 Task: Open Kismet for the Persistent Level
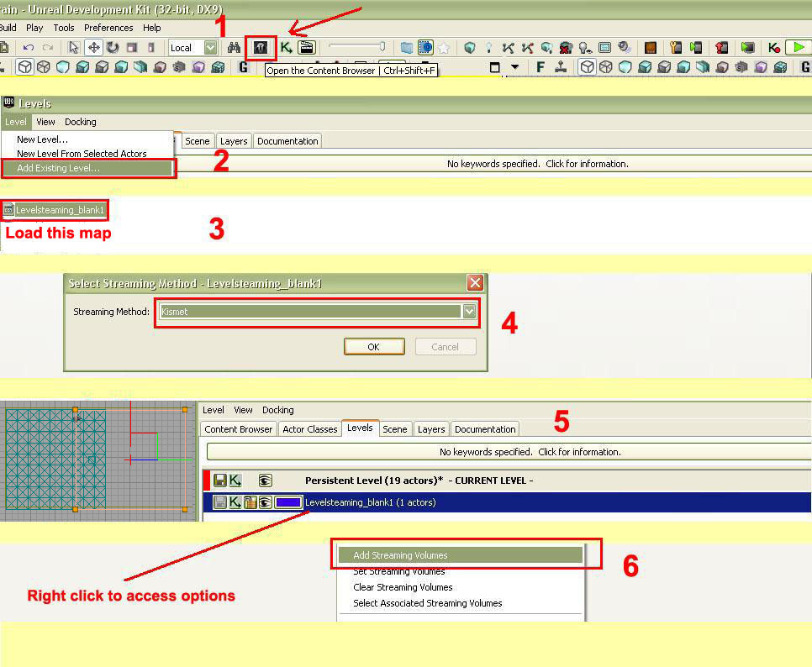[x=235, y=481]
